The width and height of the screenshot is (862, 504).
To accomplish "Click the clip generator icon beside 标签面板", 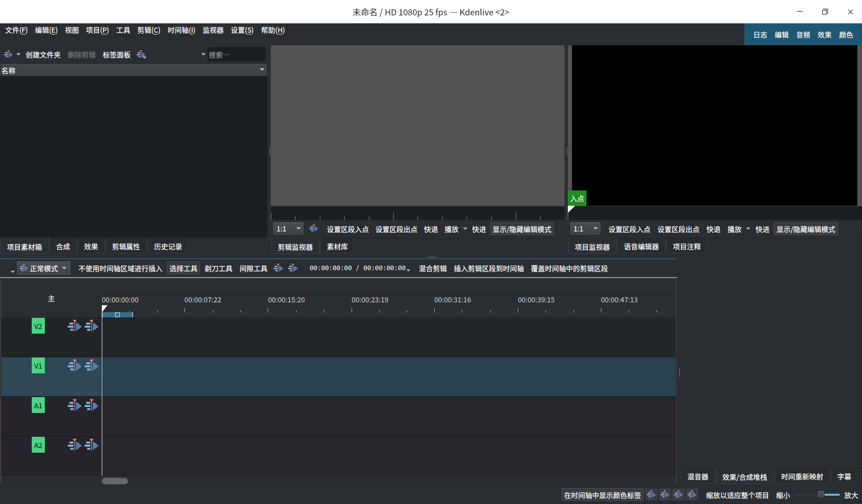I will click(141, 54).
